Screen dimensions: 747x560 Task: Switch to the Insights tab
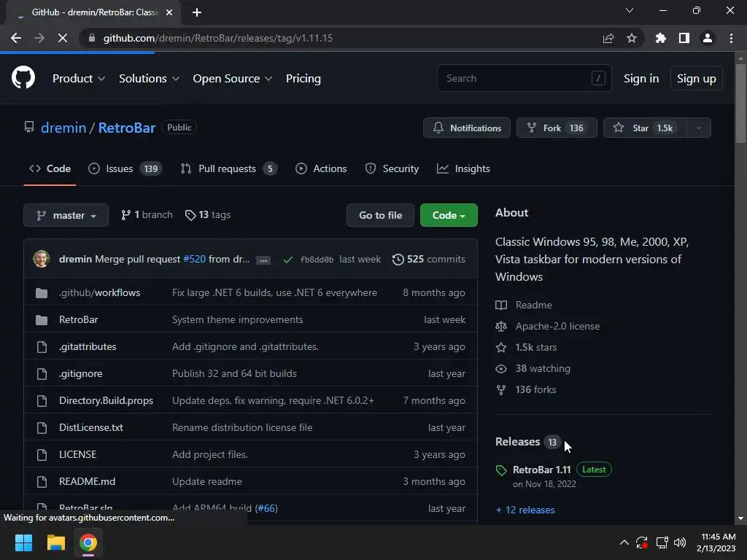pos(463,168)
